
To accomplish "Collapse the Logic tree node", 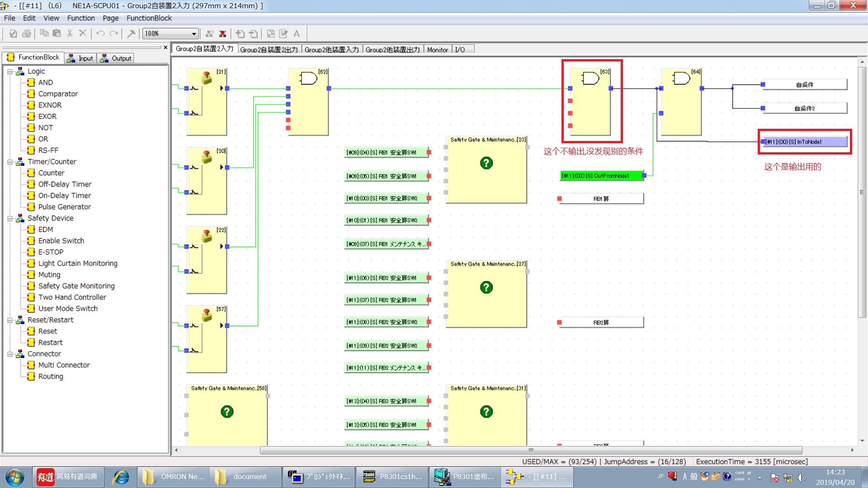I will [x=10, y=71].
